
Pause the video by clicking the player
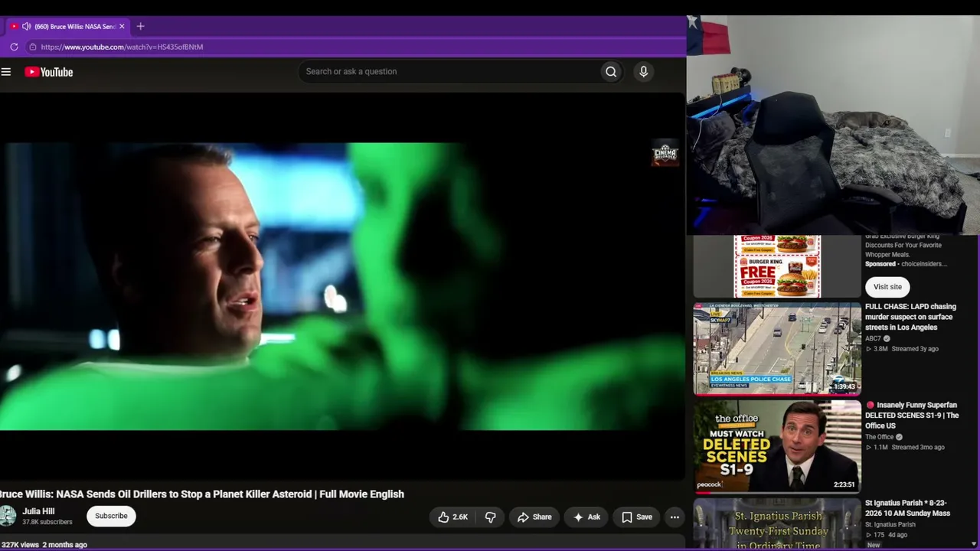pos(342,286)
